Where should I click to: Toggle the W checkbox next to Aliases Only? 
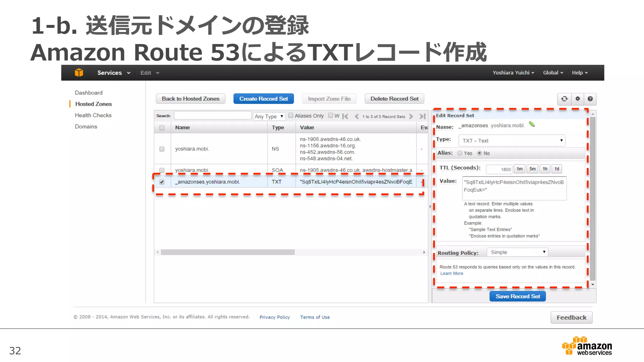point(330,115)
